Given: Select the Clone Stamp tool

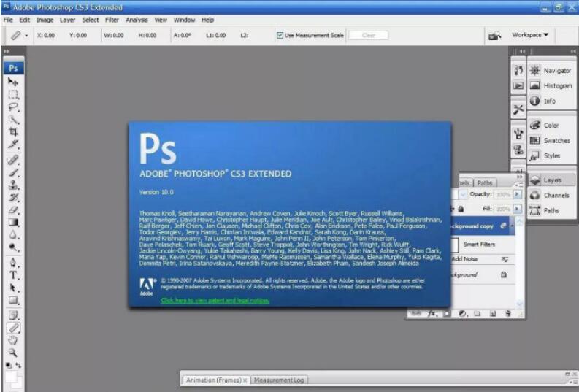Looking at the screenshot, I should (13, 185).
